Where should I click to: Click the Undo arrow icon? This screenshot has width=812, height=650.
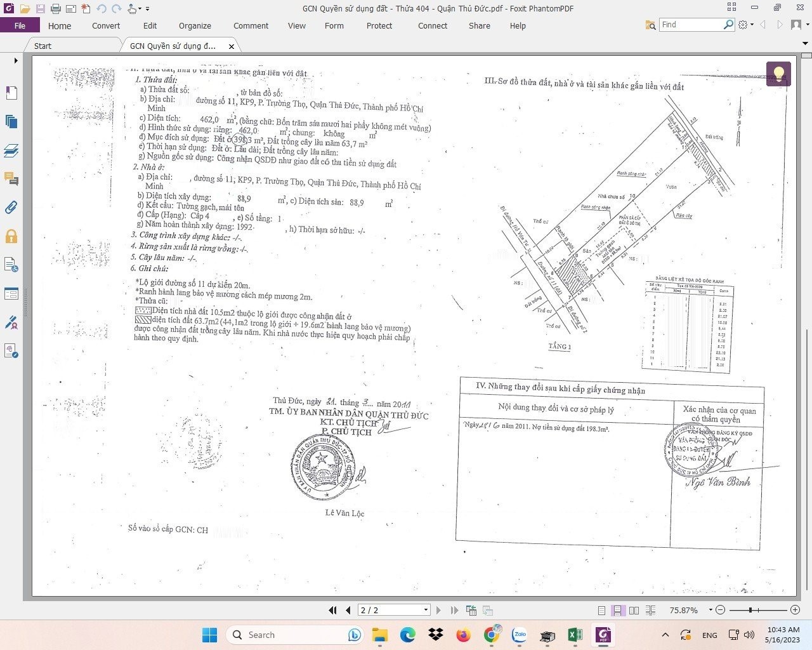[101, 9]
